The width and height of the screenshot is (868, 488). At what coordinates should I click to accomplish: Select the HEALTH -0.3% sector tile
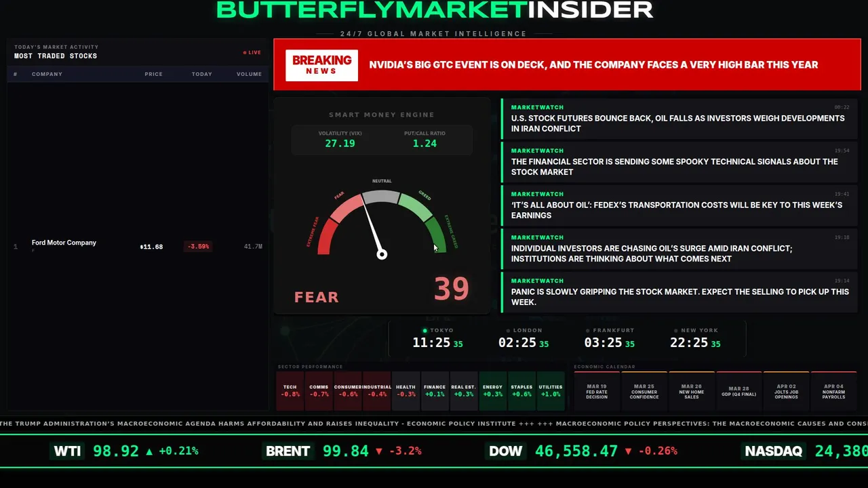tap(406, 391)
